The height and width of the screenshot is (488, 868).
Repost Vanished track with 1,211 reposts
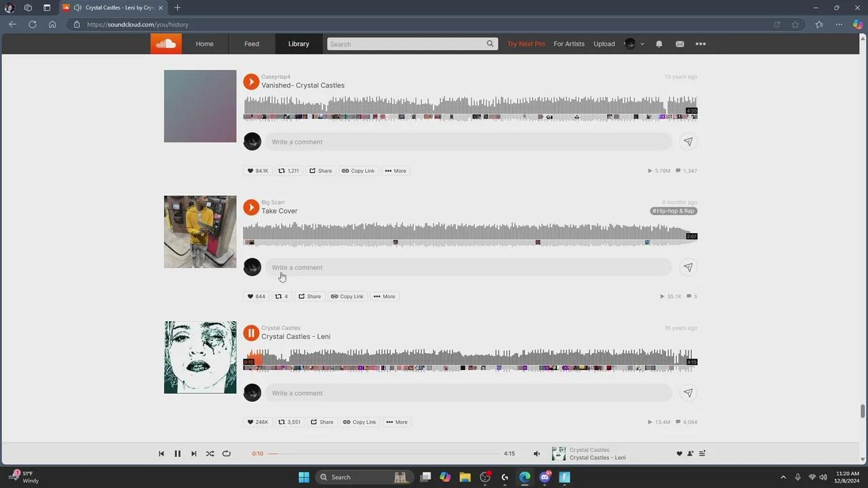point(289,171)
